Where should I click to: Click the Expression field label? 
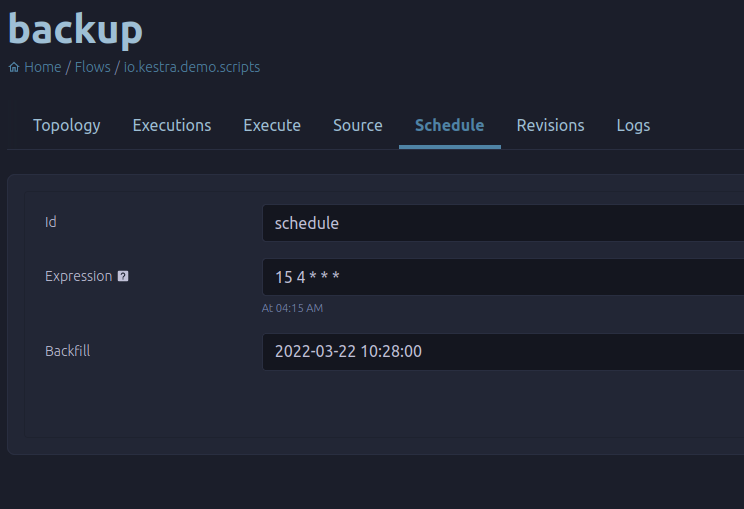click(x=78, y=276)
